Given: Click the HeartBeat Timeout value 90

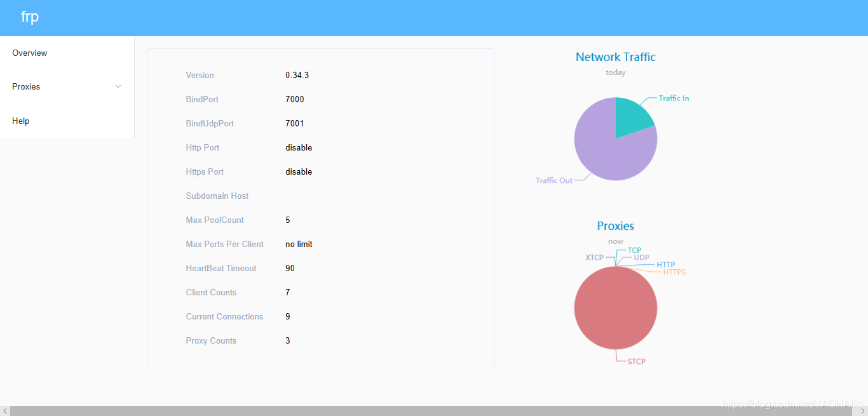Looking at the screenshot, I should (290, 268).
